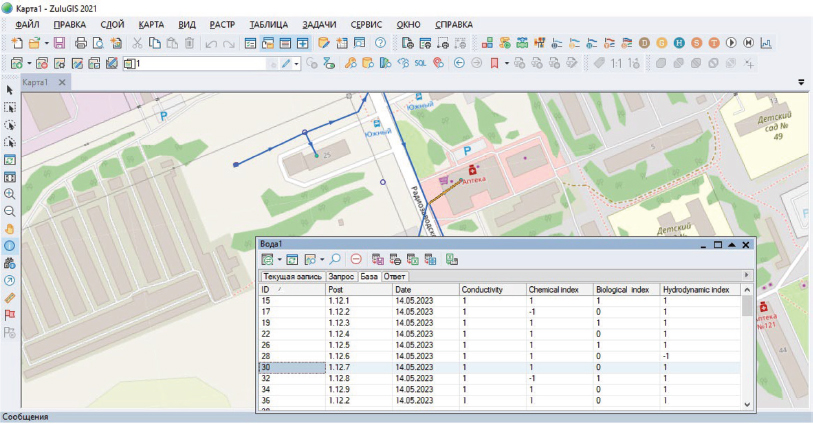Viewport: 813px width, 424px height.
Task: Click the red delete record icon
Action: click(356, 259)
